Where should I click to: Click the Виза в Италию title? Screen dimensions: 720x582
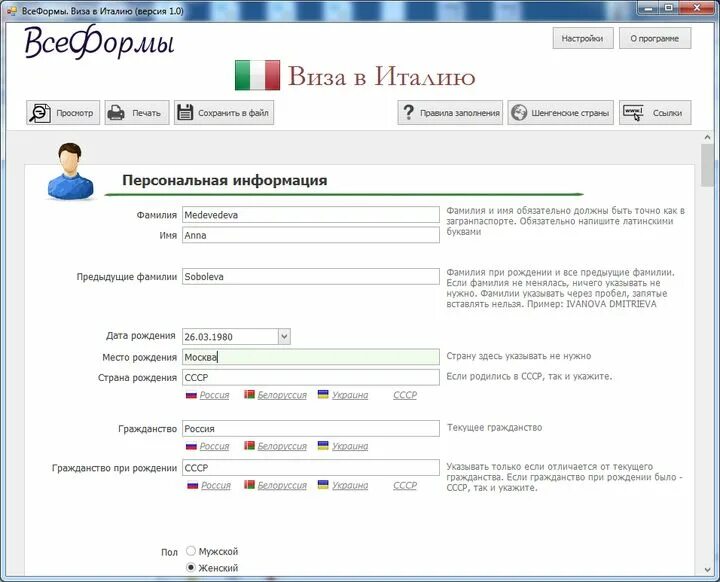click(x=381, y=76)
